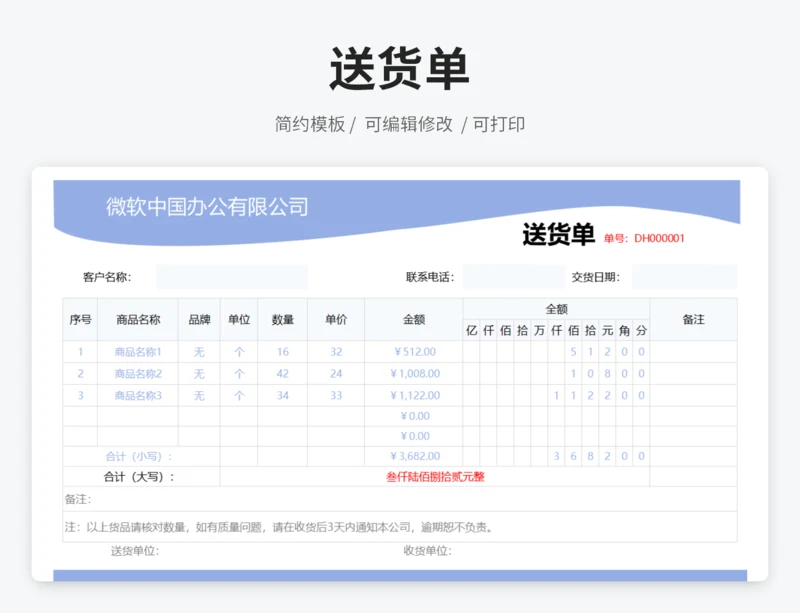The width and height of the screenshot is (800, 613).
Task: Click the amount cell ￥512.00
Action: (414, 352)
